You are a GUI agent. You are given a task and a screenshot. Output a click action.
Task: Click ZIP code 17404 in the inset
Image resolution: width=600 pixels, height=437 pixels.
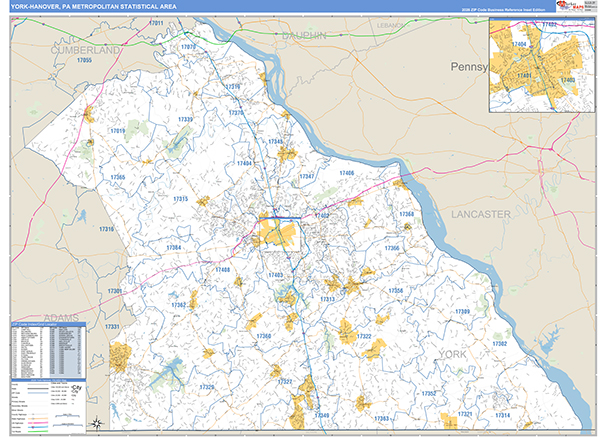coord(518,46)
